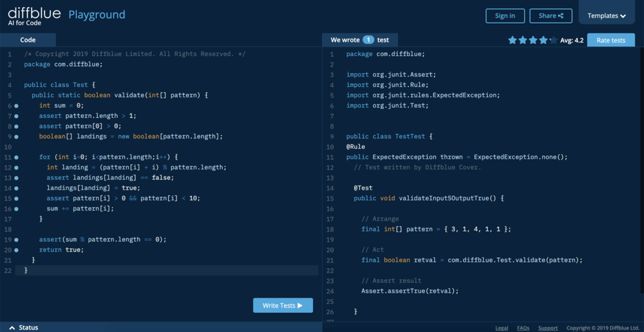Open the FAQs link

(523, 328)
